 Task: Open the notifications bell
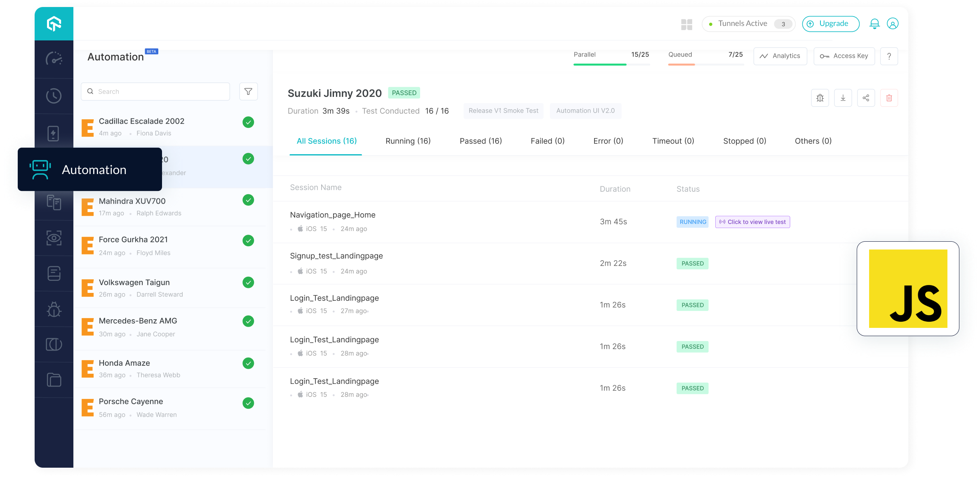tap(874, 24)
